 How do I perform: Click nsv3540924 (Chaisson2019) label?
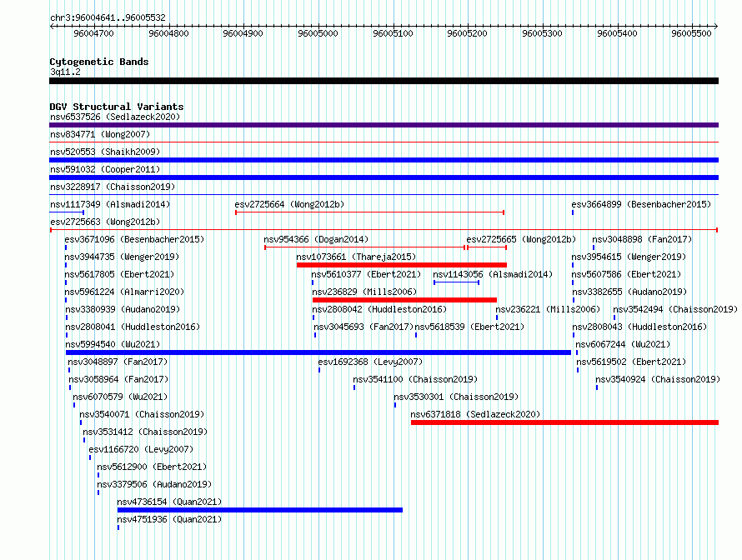(659, 379)
